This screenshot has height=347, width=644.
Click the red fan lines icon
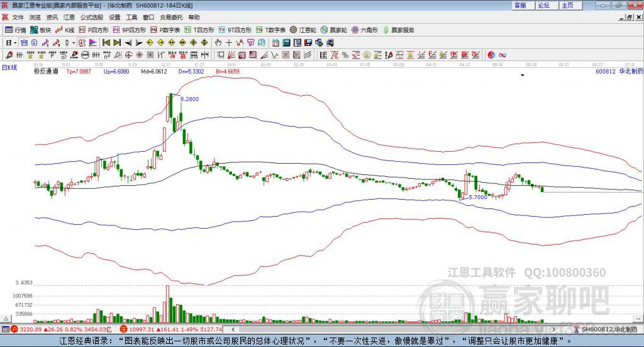pyautogui.click(x=231, y=55)
